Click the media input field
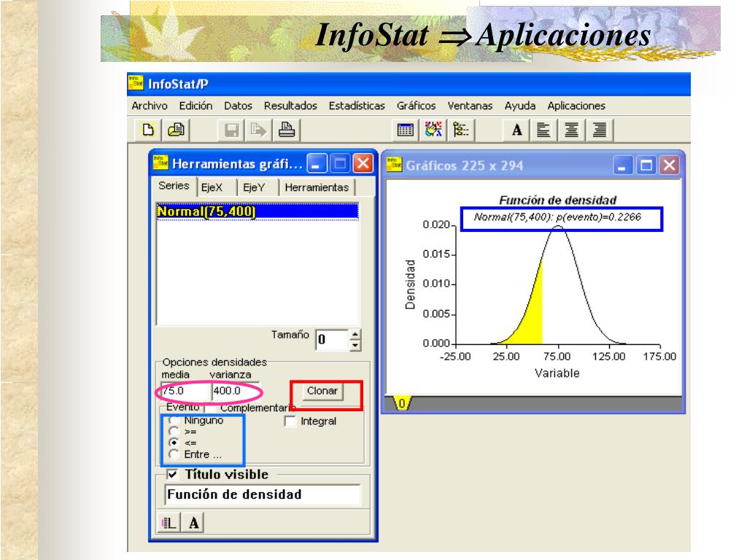The height and width of the screenshot is (560, 747). (186, 391)
